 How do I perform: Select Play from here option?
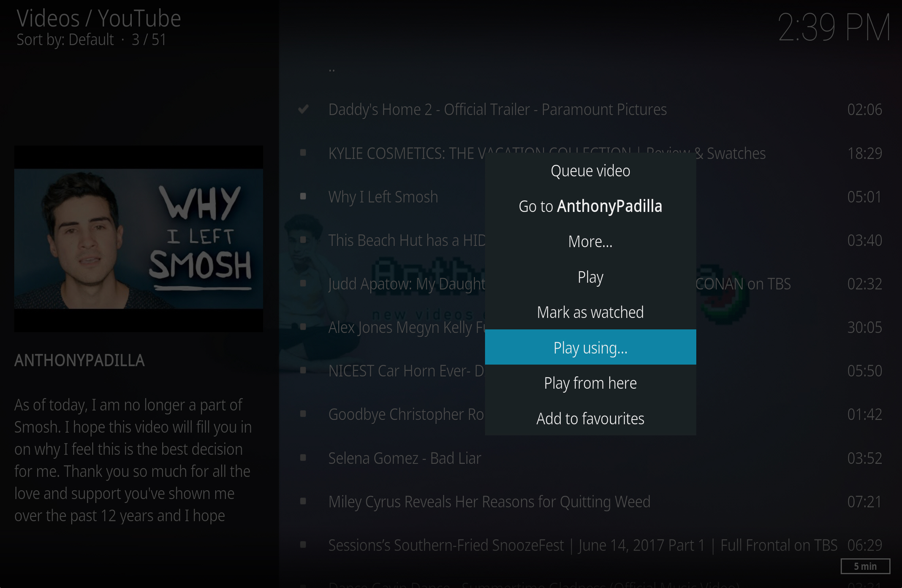(590, 383)
